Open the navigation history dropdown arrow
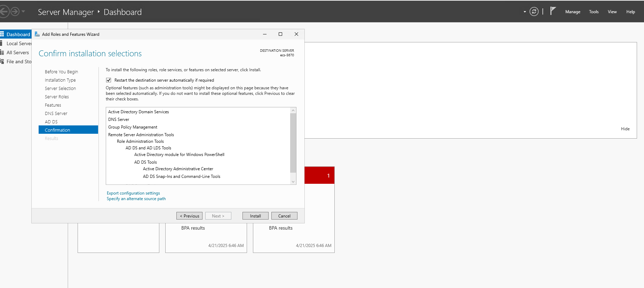This screenshot has height=288, width=644. (x=23, y=12)
